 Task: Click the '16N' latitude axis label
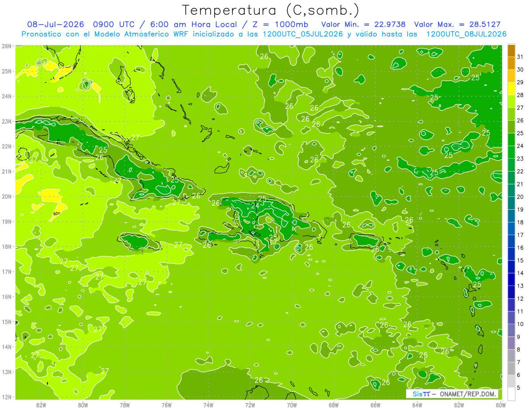click(x=7, y=297)
